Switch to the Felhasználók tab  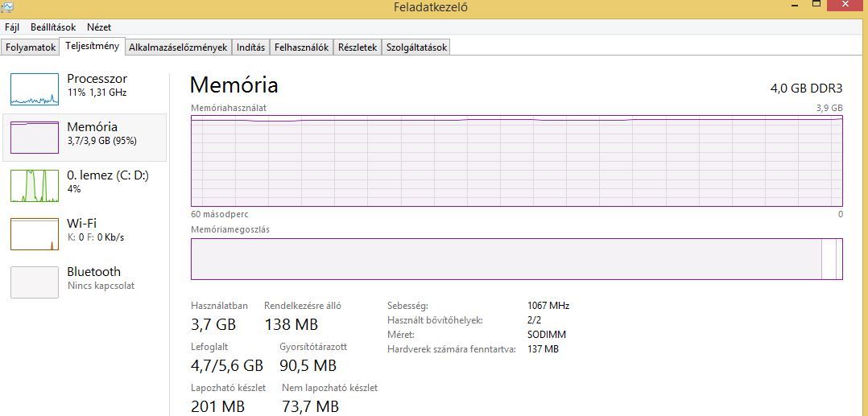coord(302,47)
